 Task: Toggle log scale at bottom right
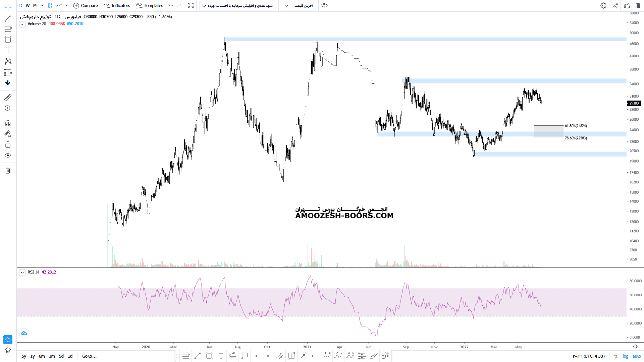pyautogui.click(x=625, y=356)
